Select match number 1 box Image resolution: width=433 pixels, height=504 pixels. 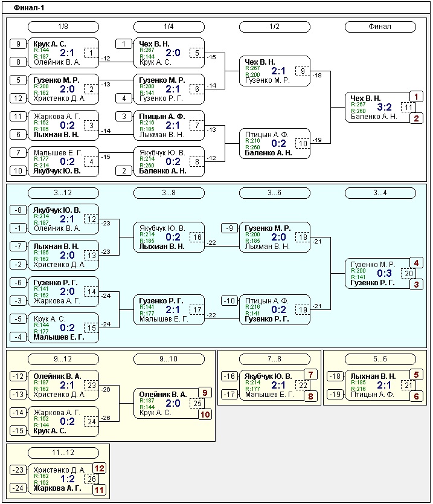pos(91,53)
